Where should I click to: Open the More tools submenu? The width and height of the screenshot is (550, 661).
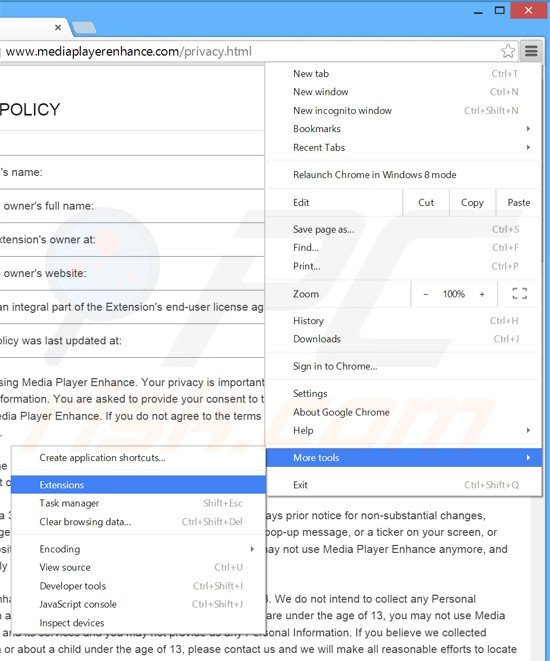404,457
